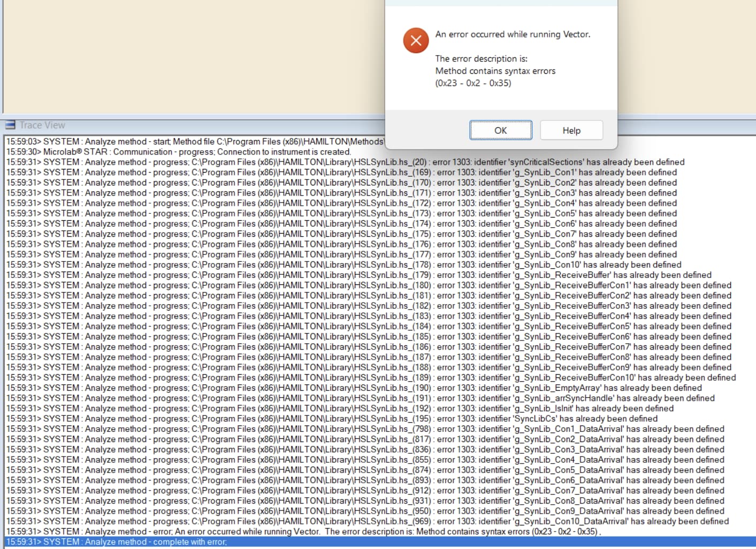The image size is (756, 549).
Task: Select trace line for 'g_SynLib_Con4_DataArrival'
Action: [x=365, y=460]
